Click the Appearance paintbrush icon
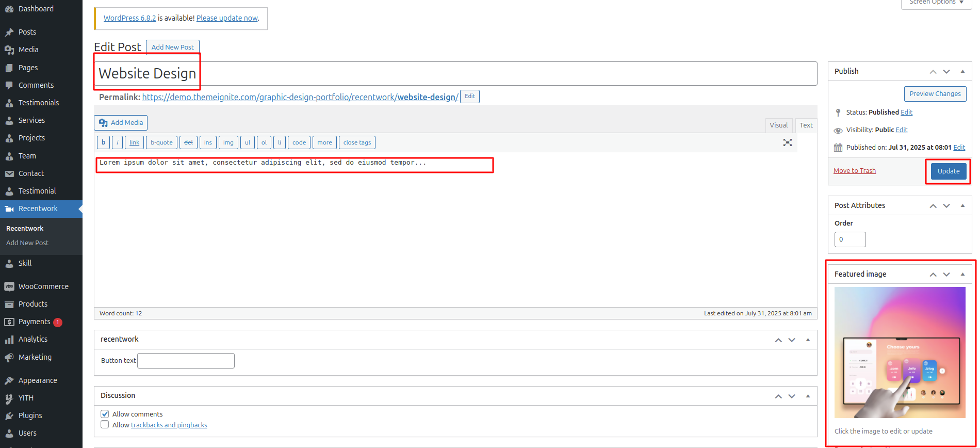This screenshot has height=448, width=980. click(x=9, y=380)
